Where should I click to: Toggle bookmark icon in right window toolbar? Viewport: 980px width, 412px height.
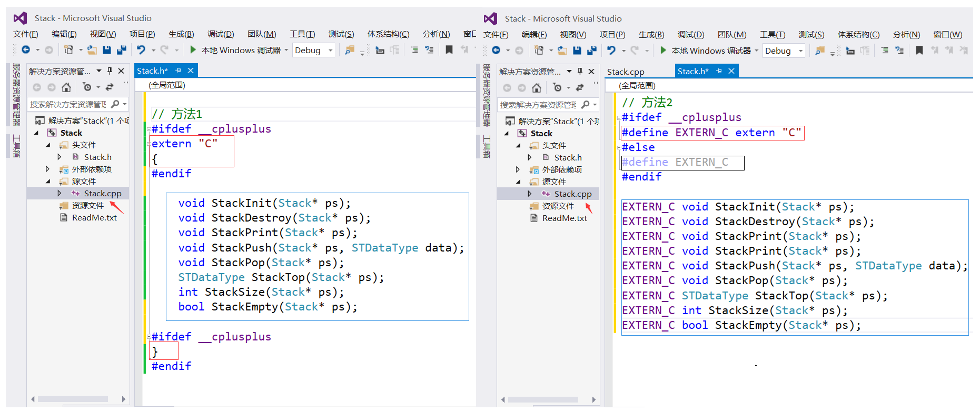[x=919, y=51]
